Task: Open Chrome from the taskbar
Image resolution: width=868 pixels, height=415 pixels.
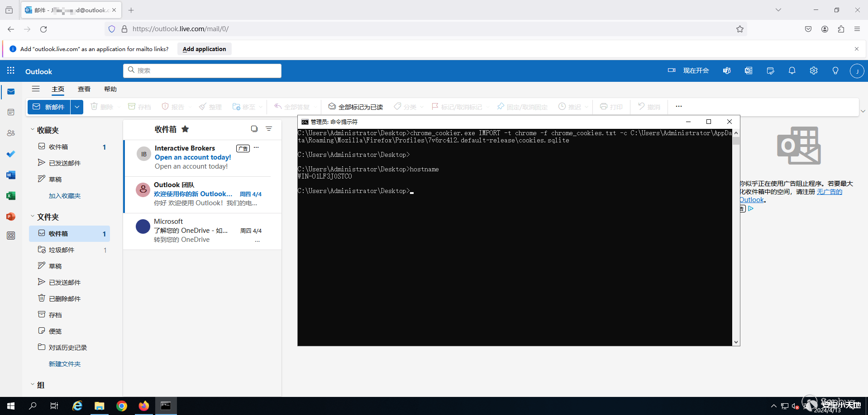Action: click(x=122, y=406)
